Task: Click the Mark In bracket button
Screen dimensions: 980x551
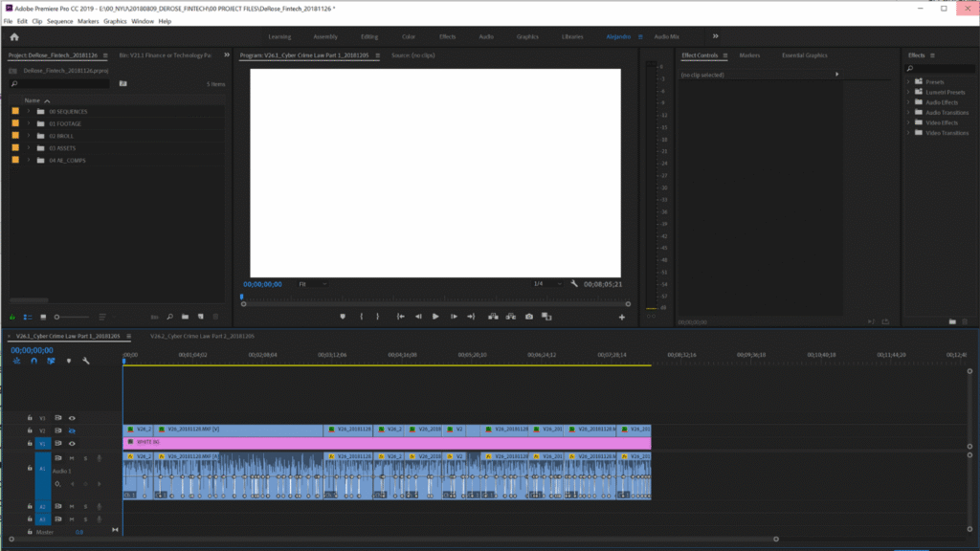Action: [x=361, y=317]
